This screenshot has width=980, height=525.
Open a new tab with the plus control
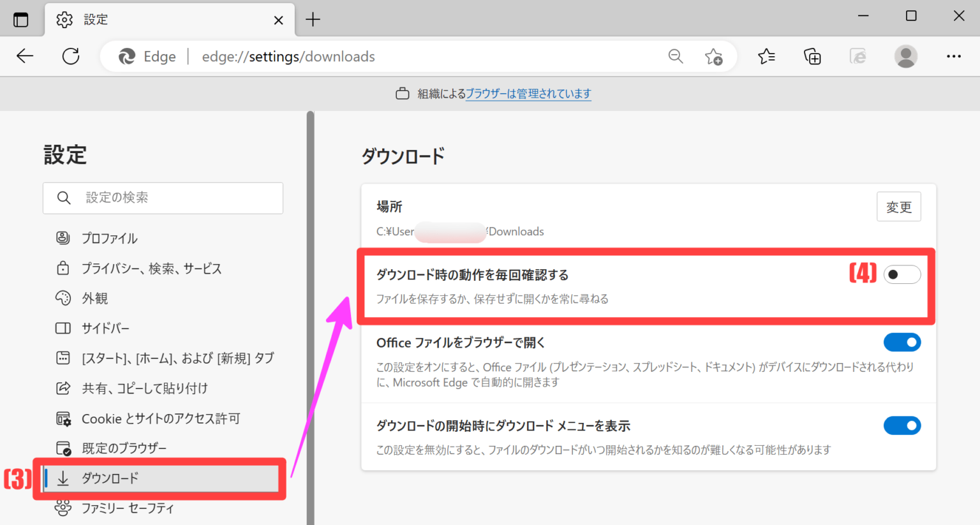[313, 19]
